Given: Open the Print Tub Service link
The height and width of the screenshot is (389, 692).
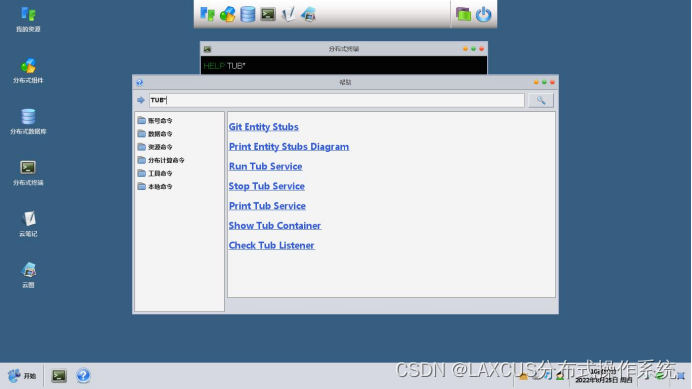Looking at the screenshot, I should click(267, 206).
